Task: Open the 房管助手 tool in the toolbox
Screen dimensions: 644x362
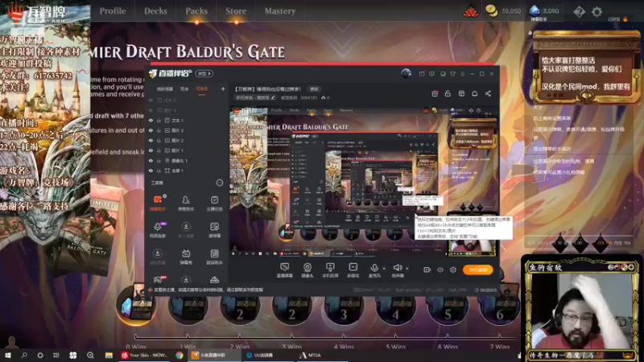Action: (x=186, y=203)
